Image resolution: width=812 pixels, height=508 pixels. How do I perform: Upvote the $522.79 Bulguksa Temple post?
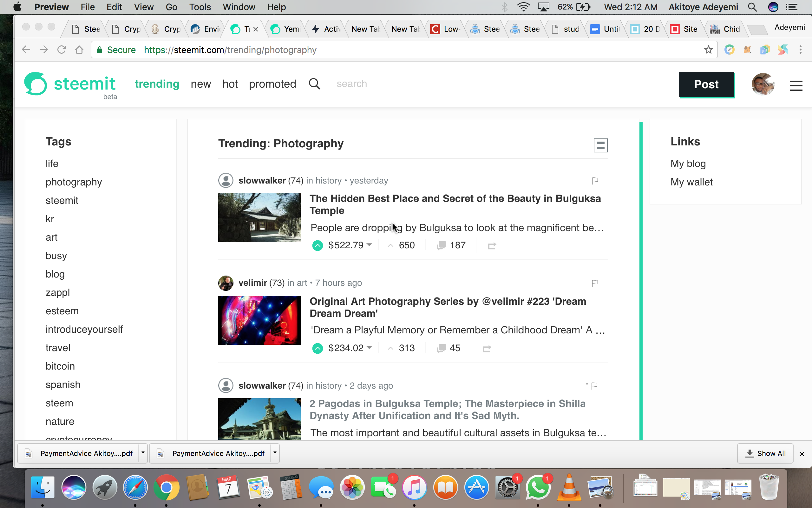pyautogui.click(x=318, y=246)
